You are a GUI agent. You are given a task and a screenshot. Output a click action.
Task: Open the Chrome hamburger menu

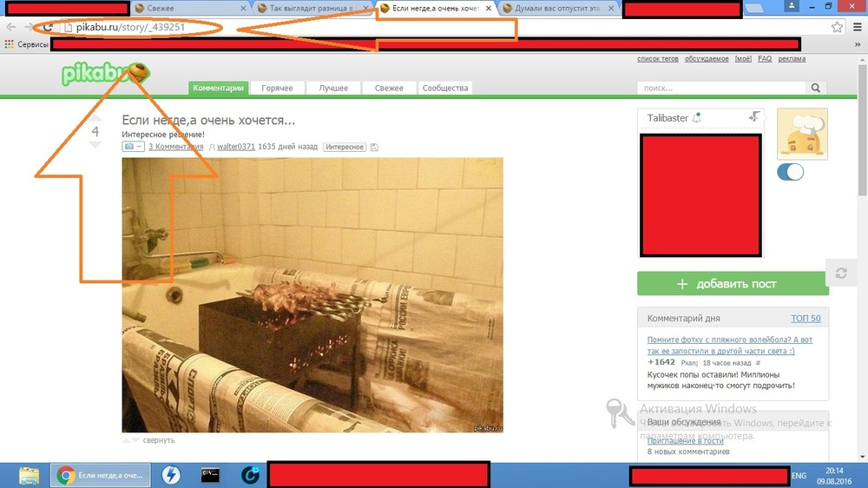click(857, 27)
